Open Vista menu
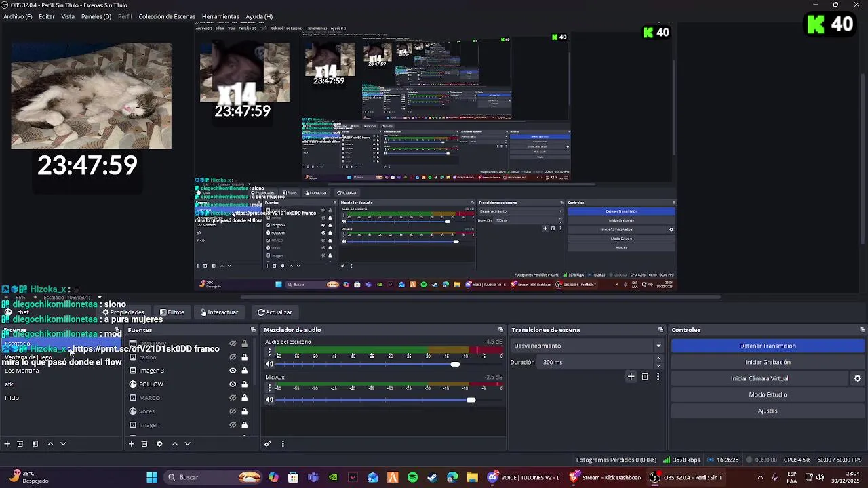 [68, 16]
